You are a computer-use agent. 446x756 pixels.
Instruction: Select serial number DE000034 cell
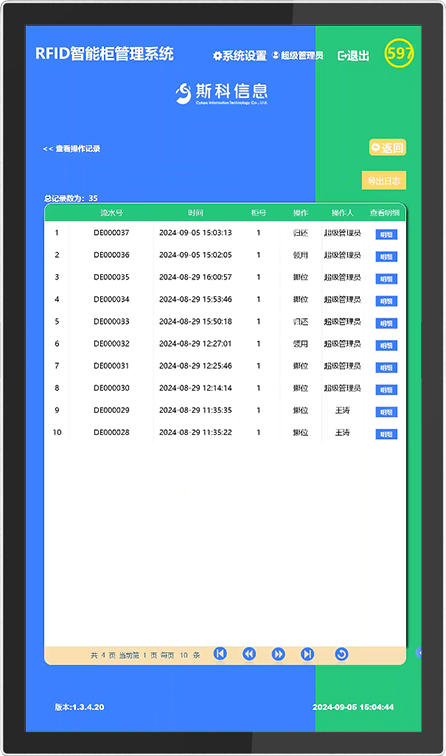pos(111,299)
